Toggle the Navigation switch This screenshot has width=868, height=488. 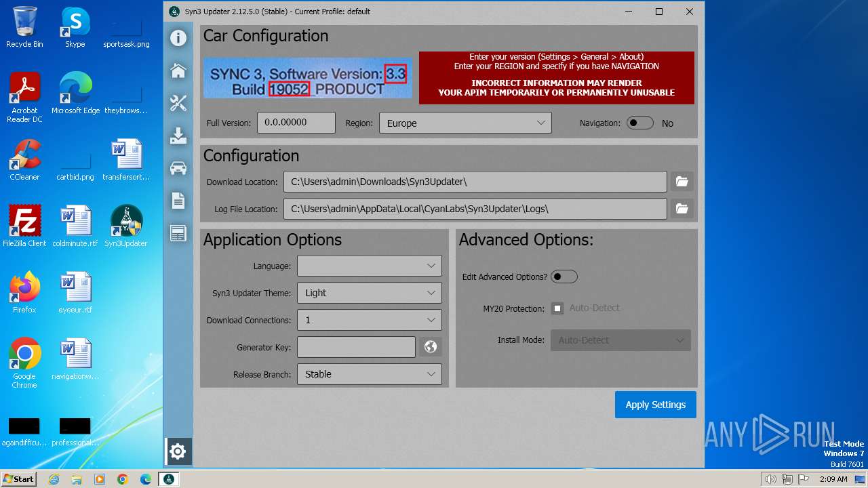coord(639,123)
